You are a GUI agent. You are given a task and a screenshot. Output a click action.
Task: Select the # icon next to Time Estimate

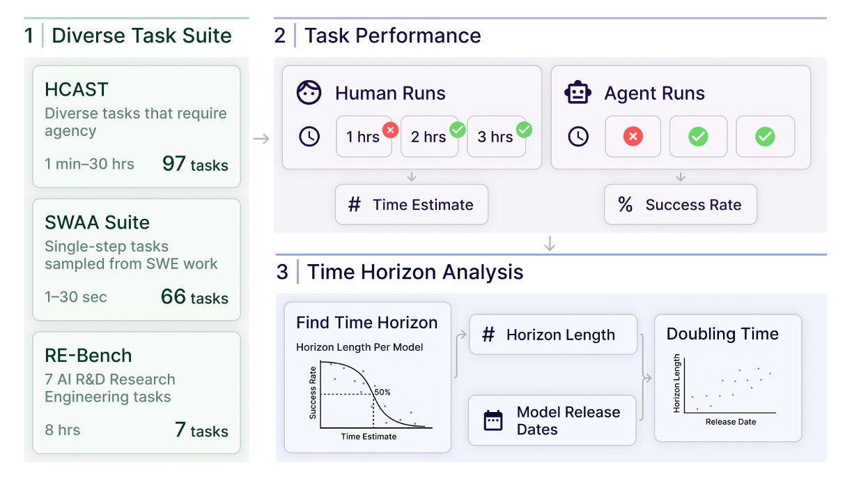[x=355, y=204]
